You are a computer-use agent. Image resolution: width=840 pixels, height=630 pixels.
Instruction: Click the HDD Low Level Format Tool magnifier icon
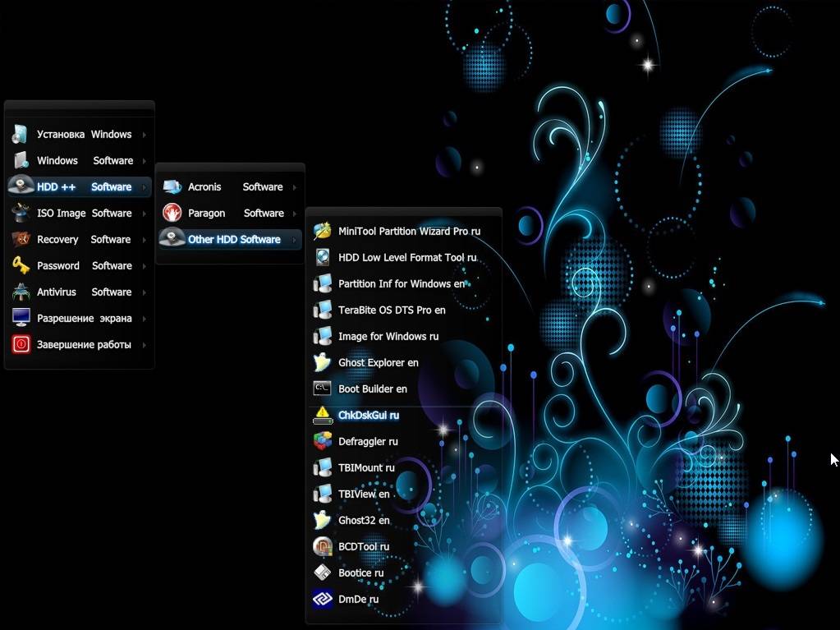(323, 257)
